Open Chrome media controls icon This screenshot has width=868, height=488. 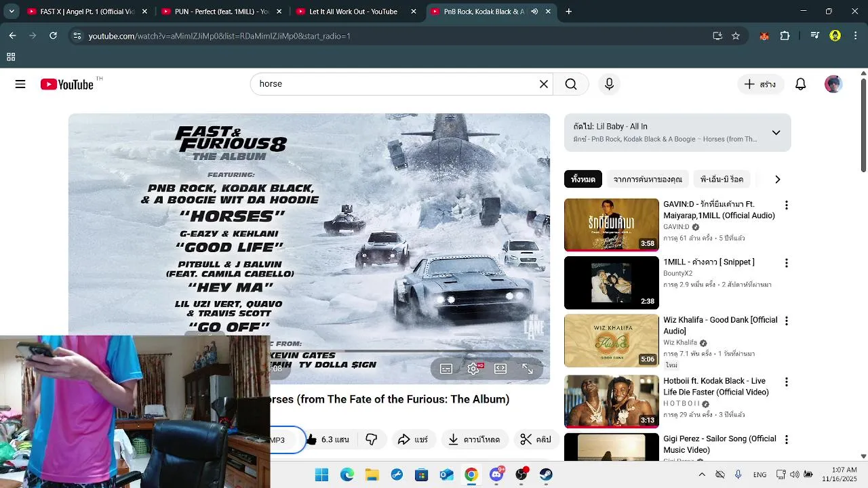(x=815, y=36)
